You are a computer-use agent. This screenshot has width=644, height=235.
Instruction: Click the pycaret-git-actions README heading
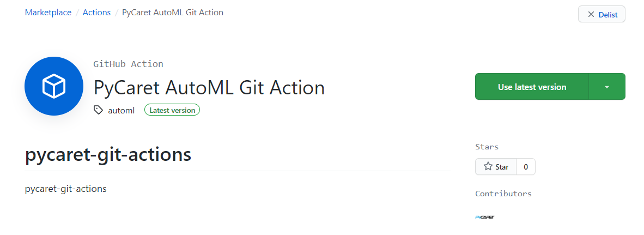(108, 154)
